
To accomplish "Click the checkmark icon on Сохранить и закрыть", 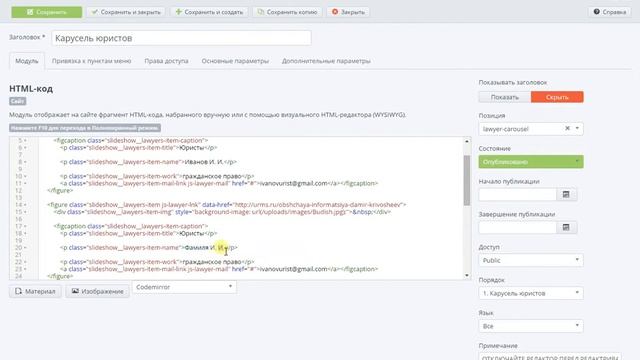I will click(95, 12).
